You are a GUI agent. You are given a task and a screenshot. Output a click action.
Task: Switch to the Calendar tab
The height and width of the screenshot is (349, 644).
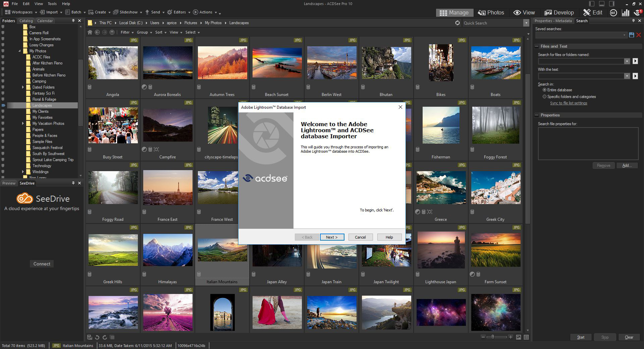click(x=45, y=21)
